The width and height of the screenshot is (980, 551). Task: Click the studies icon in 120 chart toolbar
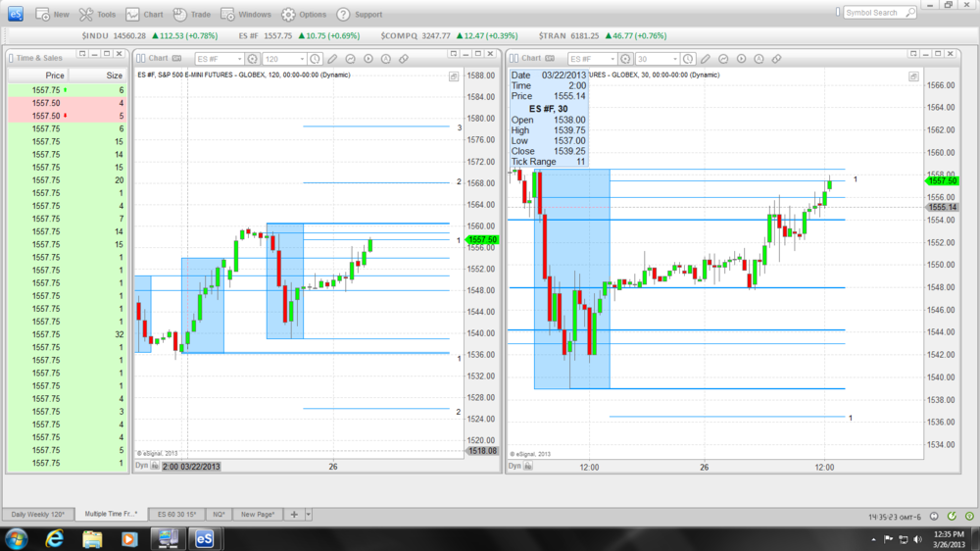351,59
